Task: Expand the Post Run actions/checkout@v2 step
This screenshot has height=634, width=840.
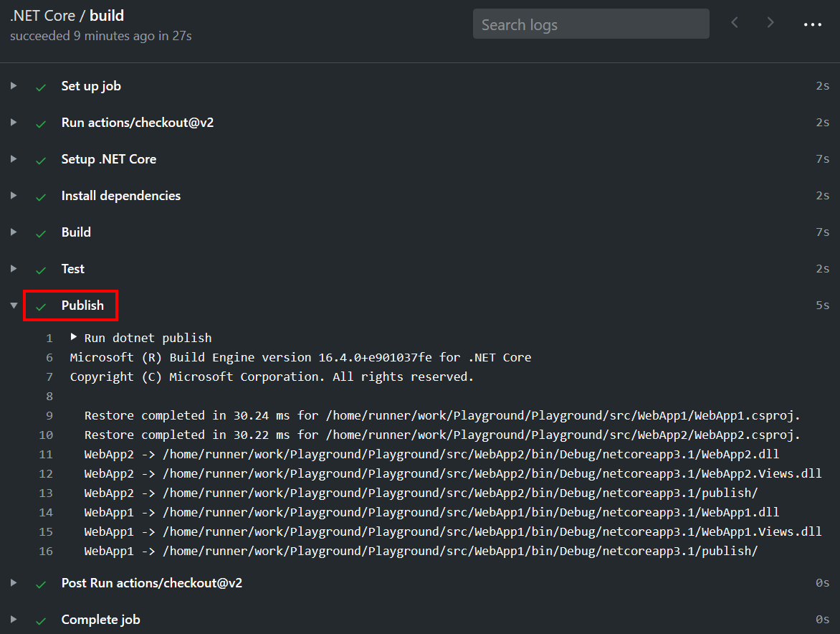Action: [13, 582]
